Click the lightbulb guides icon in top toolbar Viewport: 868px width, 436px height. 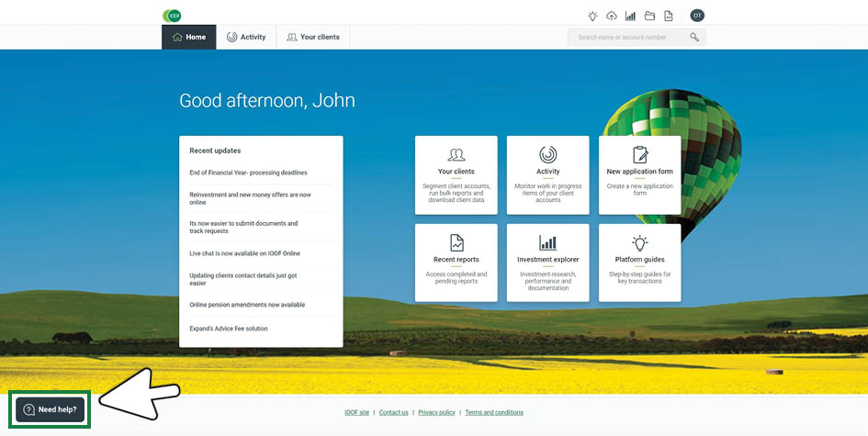(592, 16)
